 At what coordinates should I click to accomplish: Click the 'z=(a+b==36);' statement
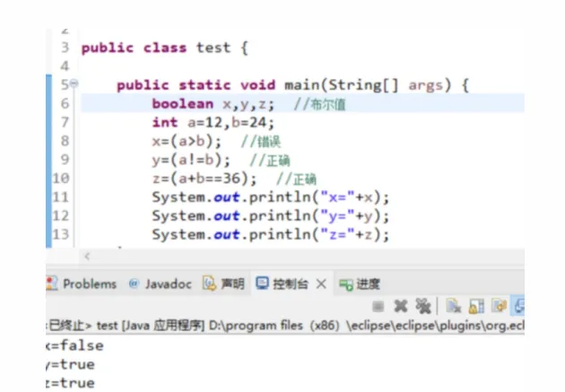pos(204,179)
